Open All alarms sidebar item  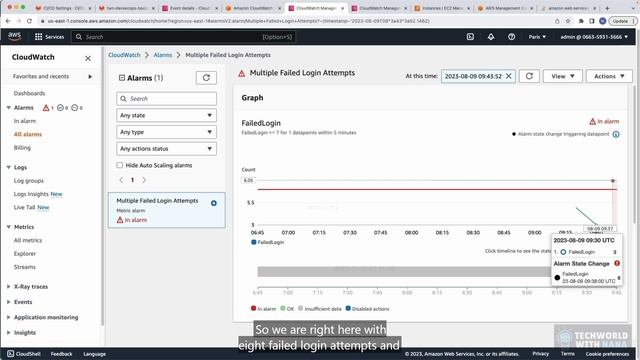point(28,134)
